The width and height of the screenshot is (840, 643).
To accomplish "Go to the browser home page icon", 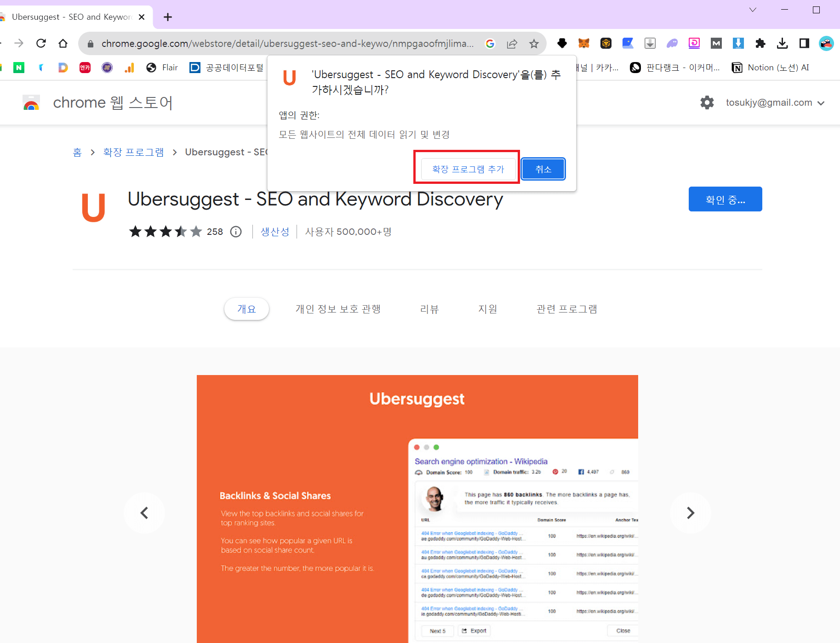I will pyautogui.click(x=63, y=43).
